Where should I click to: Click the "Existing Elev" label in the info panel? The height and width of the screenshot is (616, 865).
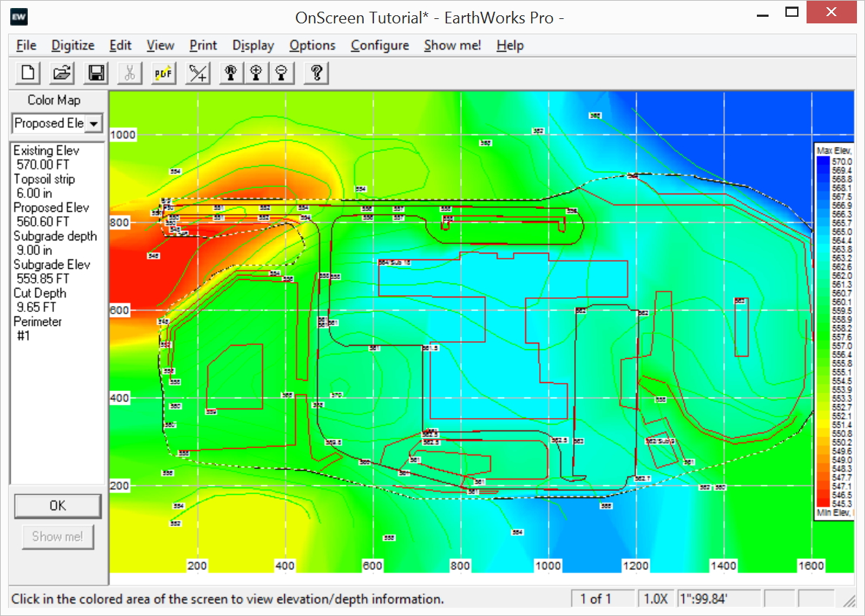coord(46,151)
